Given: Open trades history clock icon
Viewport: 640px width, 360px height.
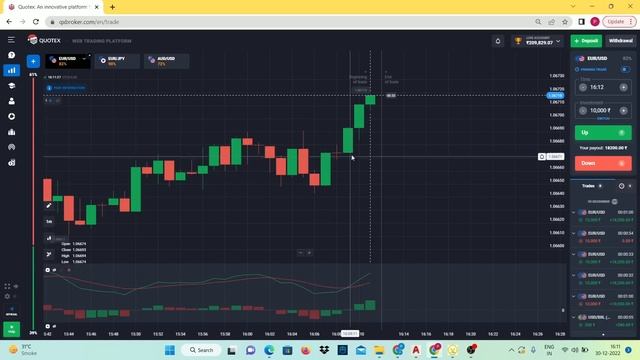Looking at the screenshot, I should click(621, 186).
